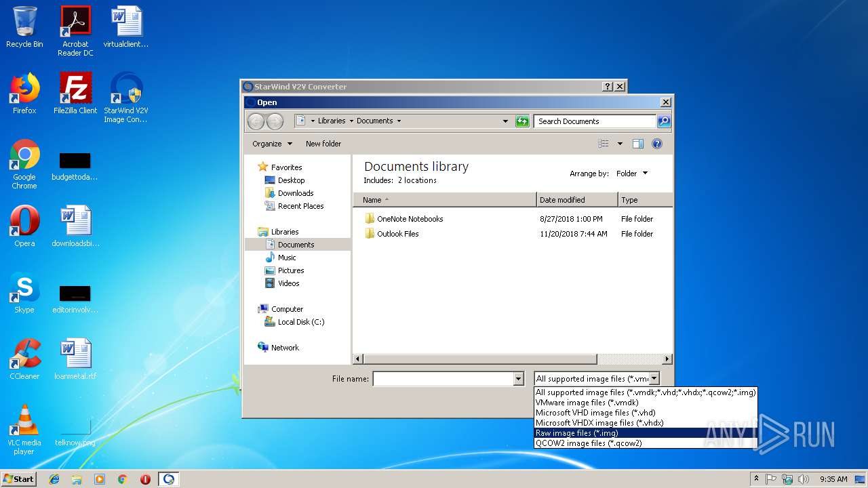Click the Opera taskbar icon
The width and height of the screenshot is (868, 488).
(145, 479)
